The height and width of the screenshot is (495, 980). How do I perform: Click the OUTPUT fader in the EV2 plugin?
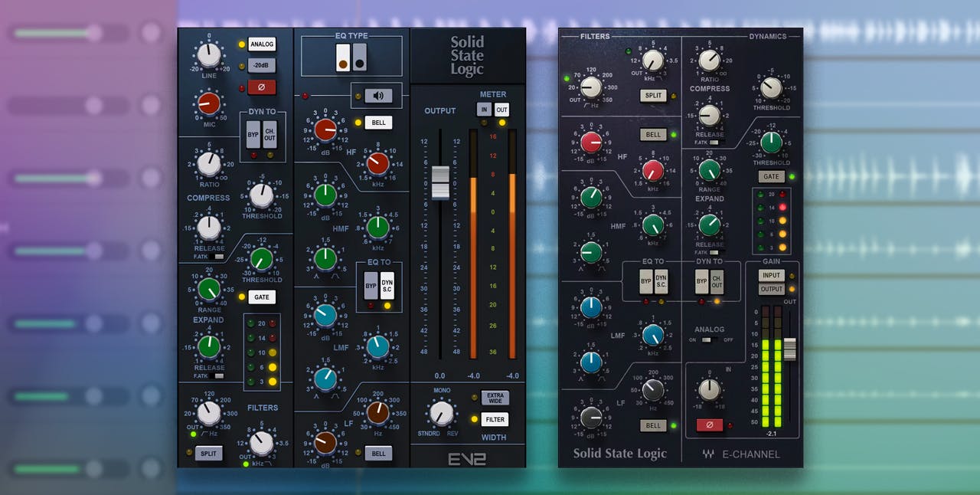pos(440,182)
